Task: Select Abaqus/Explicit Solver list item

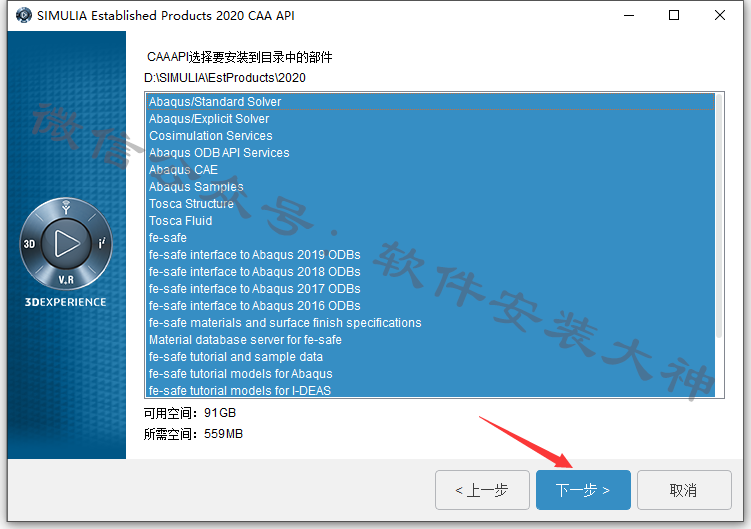Action: click(x=430, y=119)
